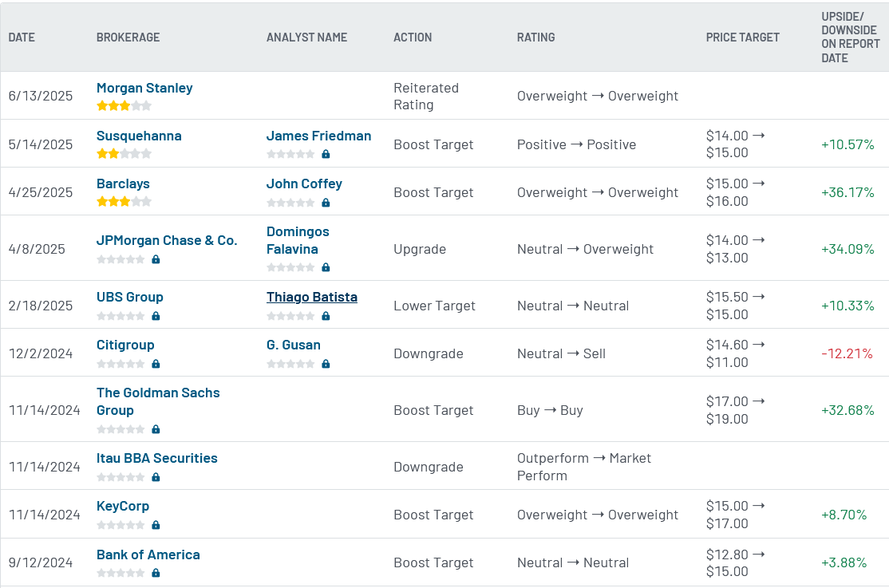Open analyst Domingos Falavina's profile
Screen dimensions: 889x588
[298, 240]
